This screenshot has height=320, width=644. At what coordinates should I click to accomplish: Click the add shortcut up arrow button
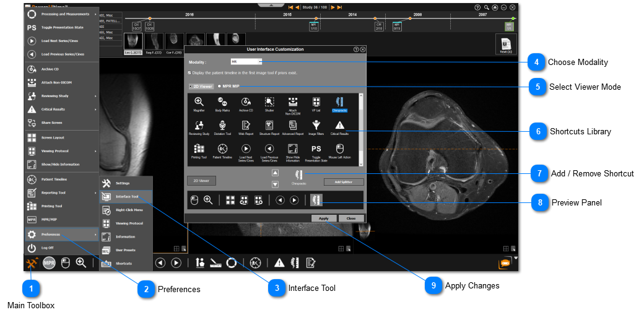click(275, 173)
